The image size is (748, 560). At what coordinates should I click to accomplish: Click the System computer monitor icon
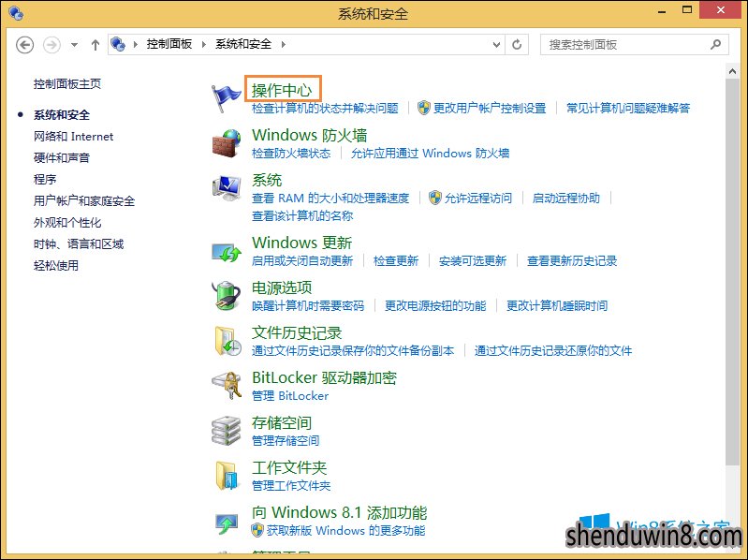(227, 188)
